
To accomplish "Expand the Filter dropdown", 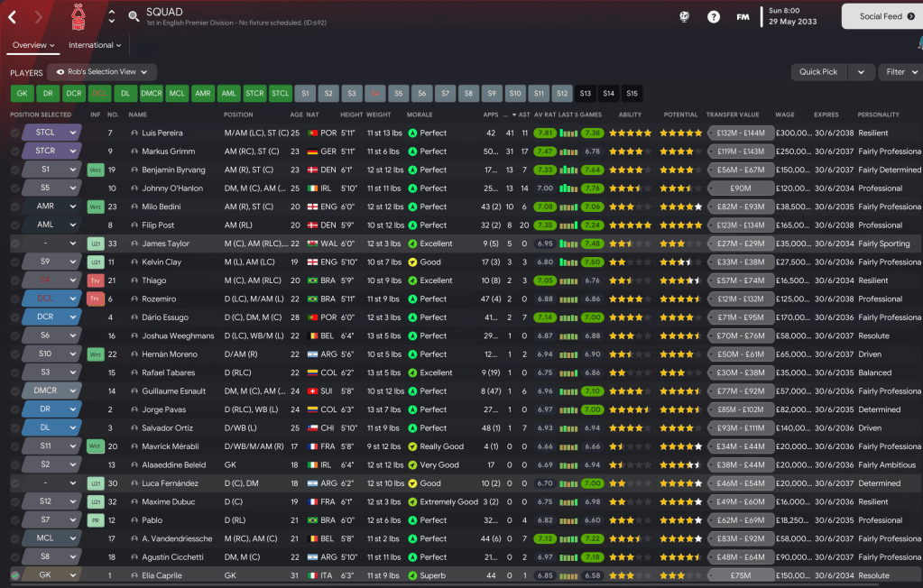I will [900, 72].
